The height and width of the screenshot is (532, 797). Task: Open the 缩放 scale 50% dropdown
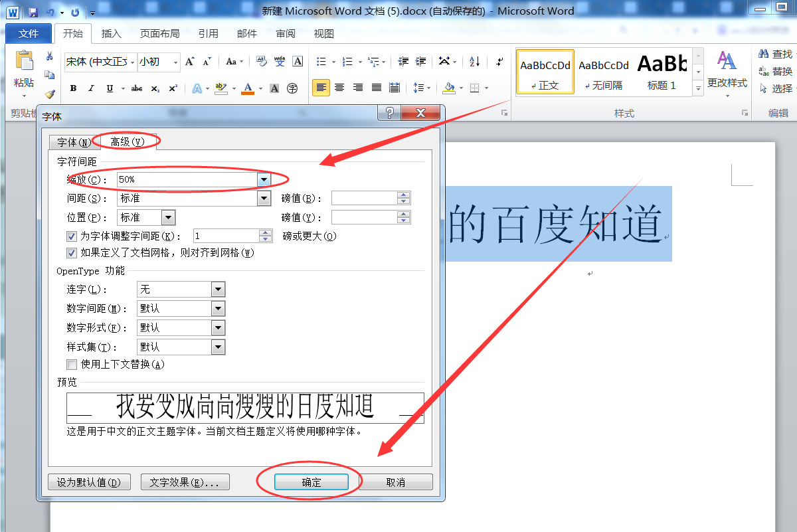pos(264,179)
